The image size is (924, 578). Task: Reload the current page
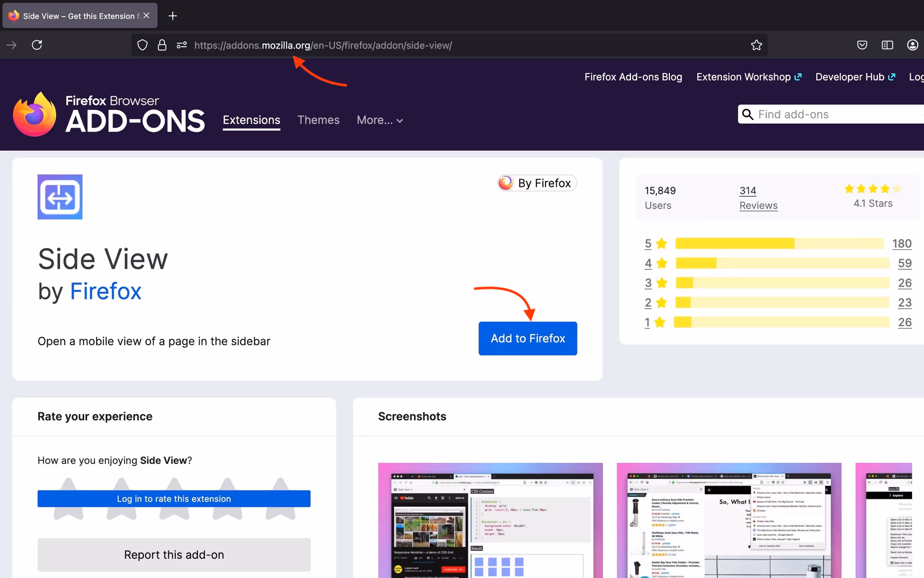tap(37, 45)
